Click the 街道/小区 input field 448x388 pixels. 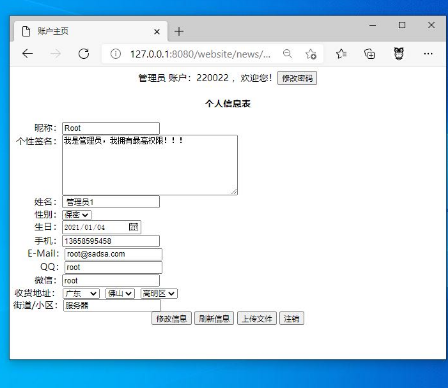click(112, 305)
